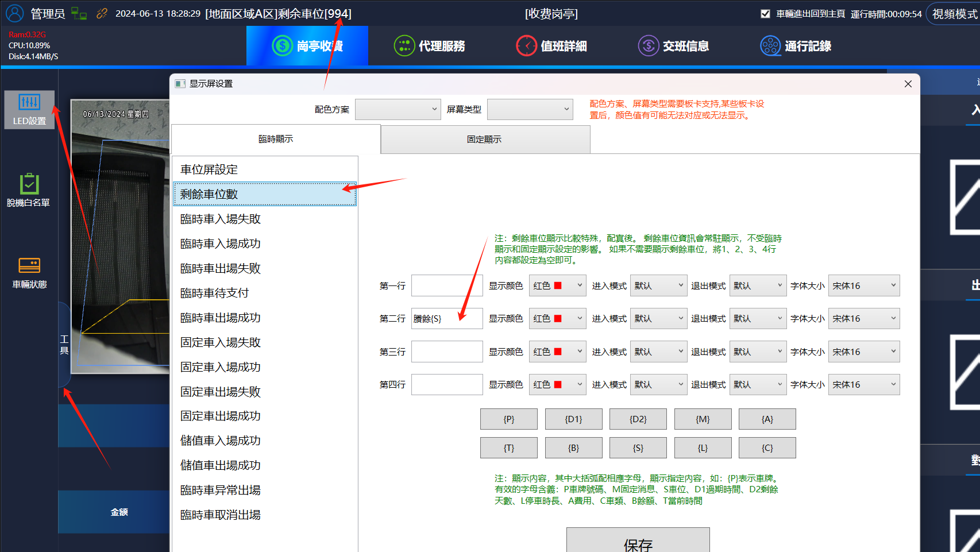The width and height of the screenshot is (980, 552).
Task: Click 第一行 content input field
Action: point(447,285)
